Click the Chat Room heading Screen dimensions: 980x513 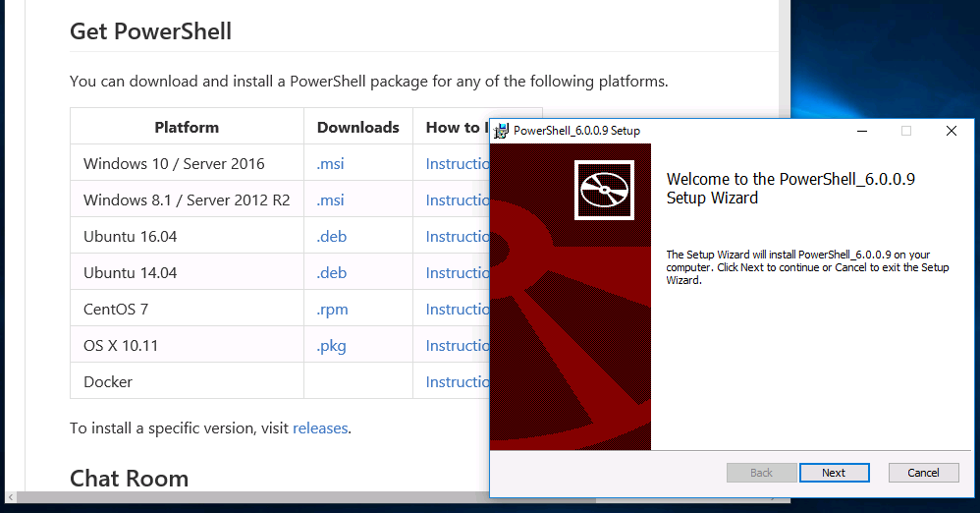pos(129,479)
